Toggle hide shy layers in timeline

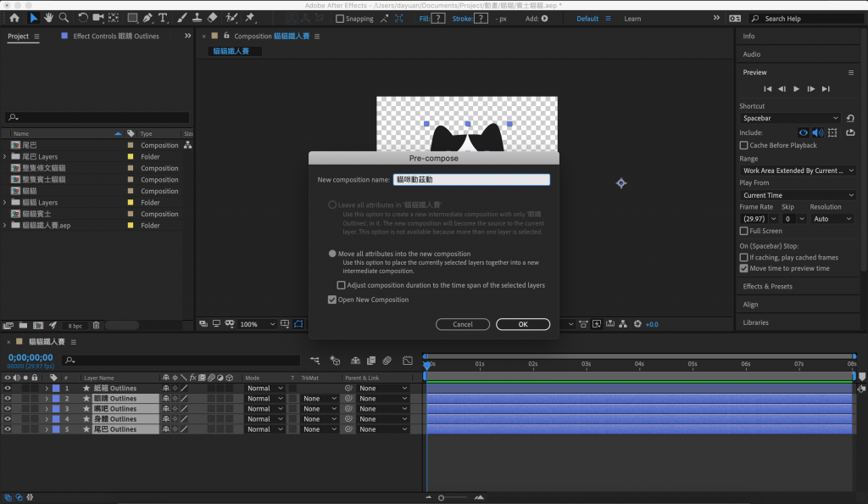[355, 361]
